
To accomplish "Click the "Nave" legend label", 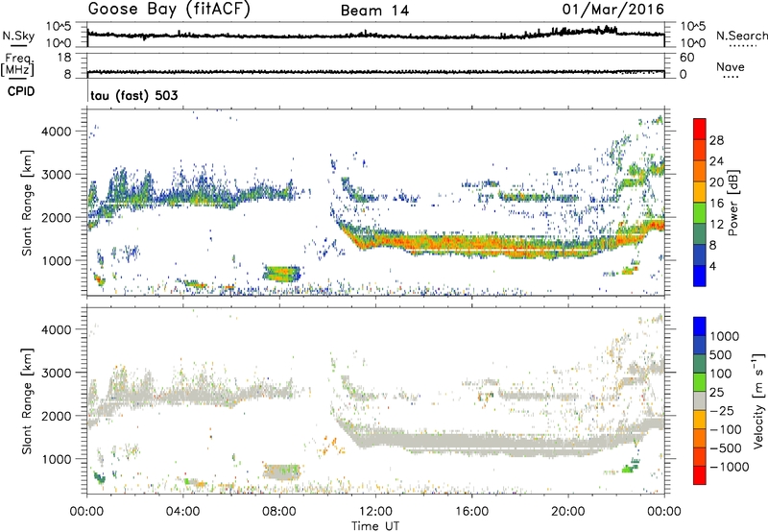I will (x=730, y=67).
